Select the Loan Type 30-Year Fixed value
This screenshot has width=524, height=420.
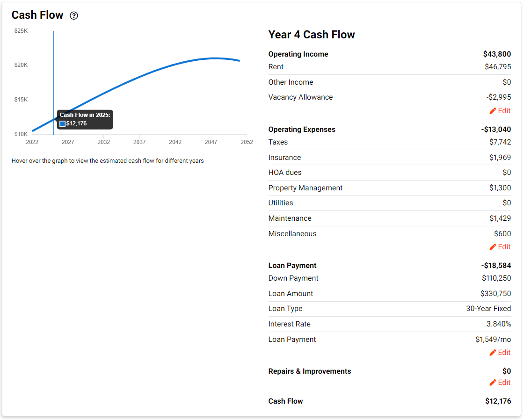tap(488, 309)
